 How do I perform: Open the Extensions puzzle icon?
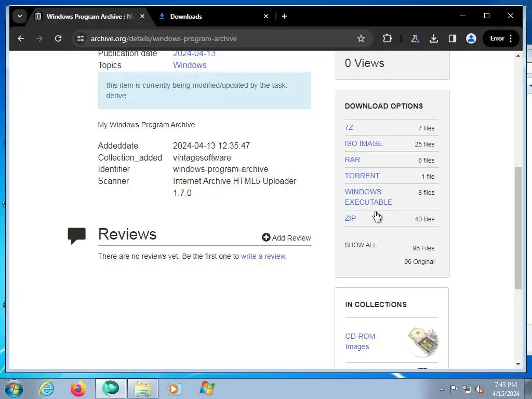tap(387, 38)
